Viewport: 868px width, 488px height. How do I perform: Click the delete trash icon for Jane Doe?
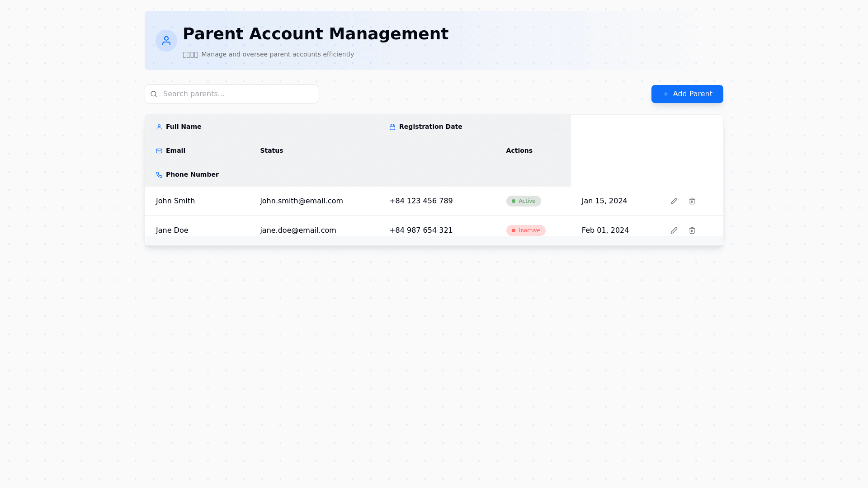click(692, 230)
